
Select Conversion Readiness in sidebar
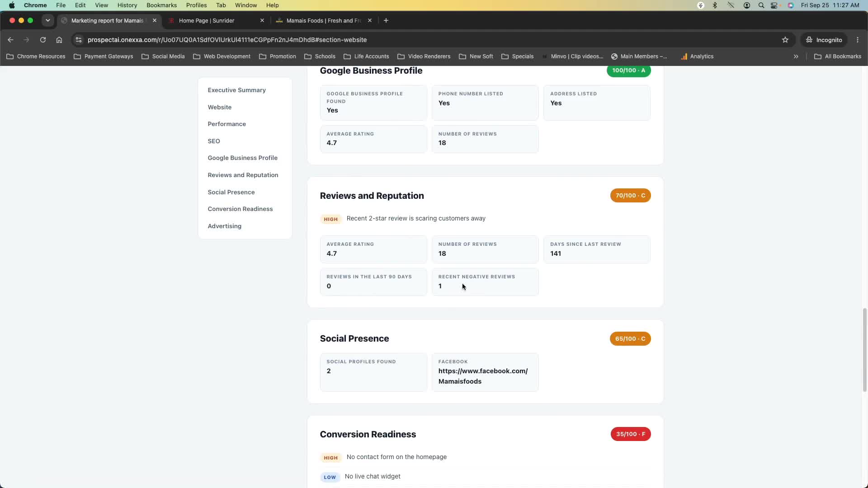tap(240, 209)
